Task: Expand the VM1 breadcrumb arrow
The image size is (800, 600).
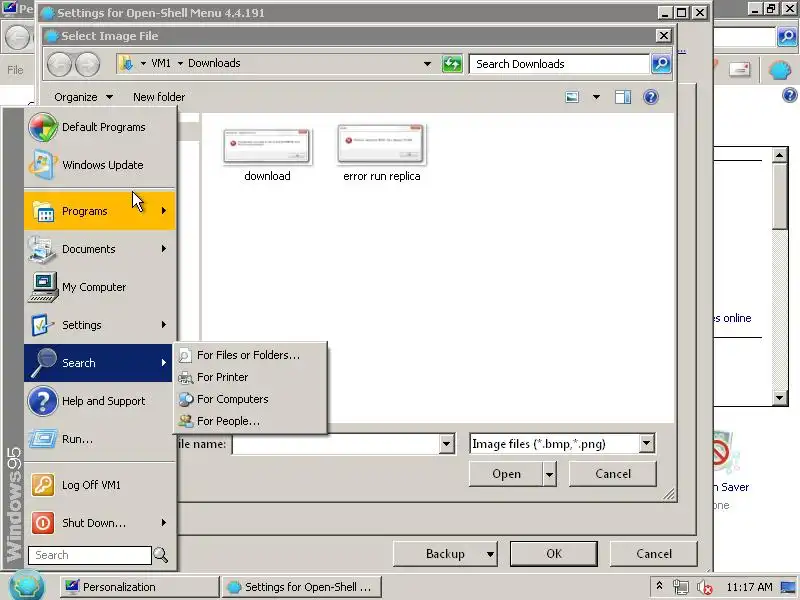Action: pos(180,63)
